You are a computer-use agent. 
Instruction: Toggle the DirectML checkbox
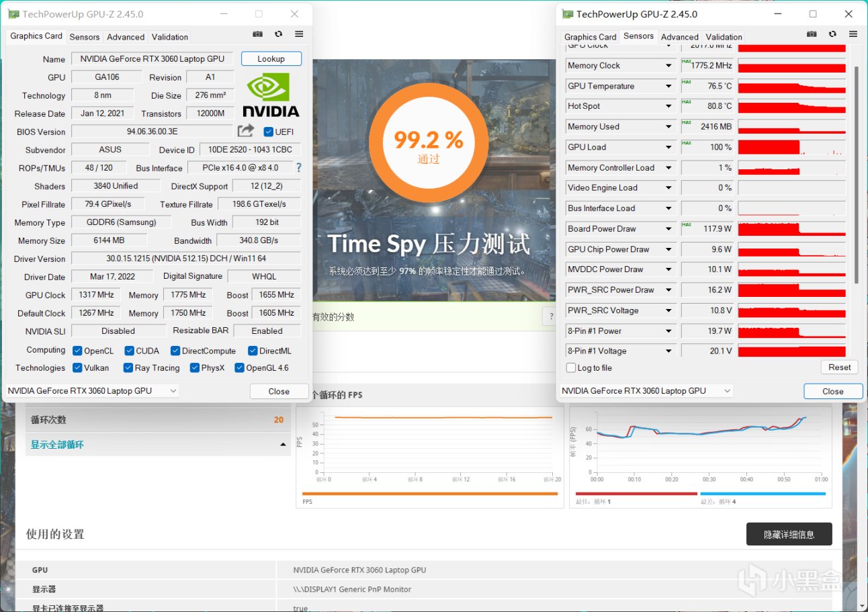click(x=253, y=351)
